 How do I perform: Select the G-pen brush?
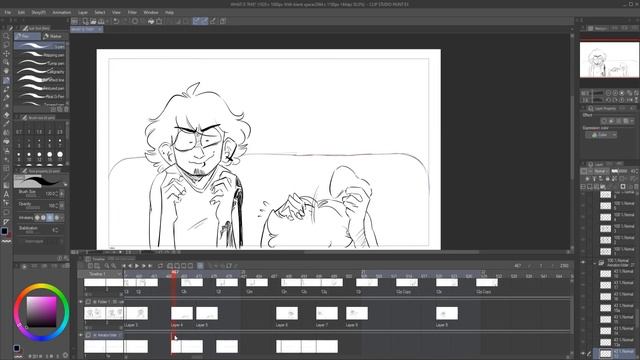pyautogui.click(x=40, y=46)
